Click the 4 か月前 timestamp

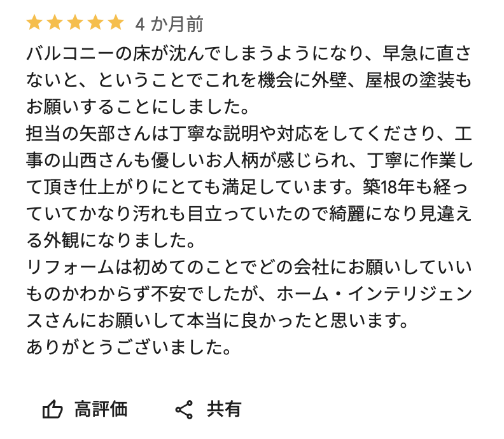[x=169, y=24]
